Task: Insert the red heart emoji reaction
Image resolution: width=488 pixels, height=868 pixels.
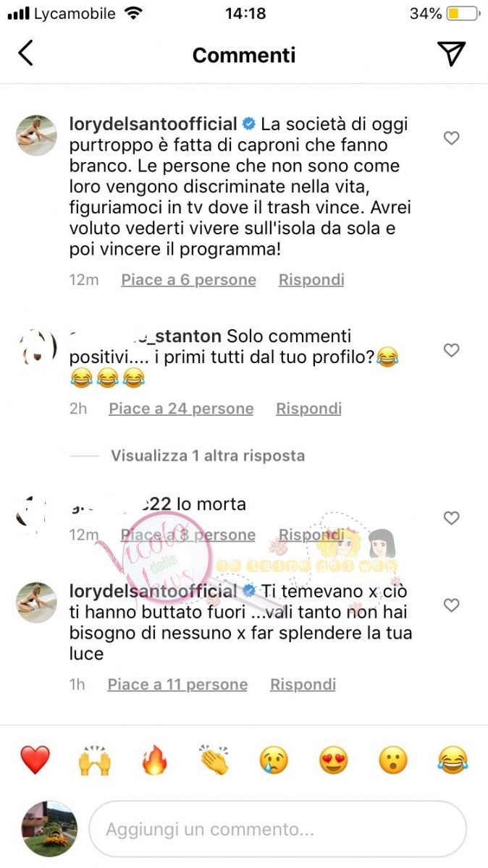Action: 35,760
